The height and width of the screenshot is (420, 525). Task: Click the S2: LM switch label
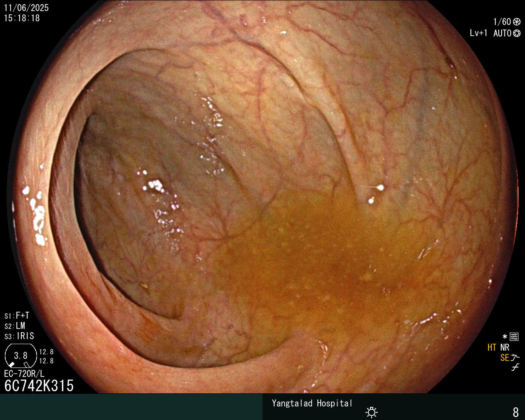15,326
